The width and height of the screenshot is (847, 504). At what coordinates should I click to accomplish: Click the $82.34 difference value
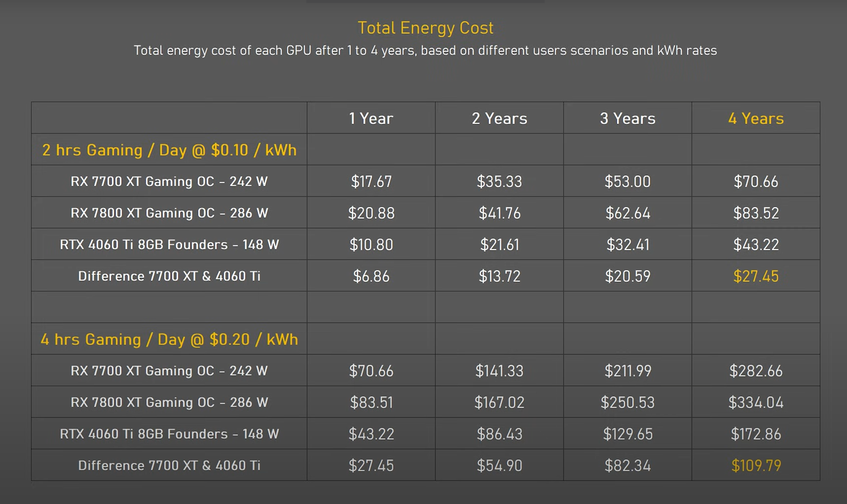click(x=627, y=466)
